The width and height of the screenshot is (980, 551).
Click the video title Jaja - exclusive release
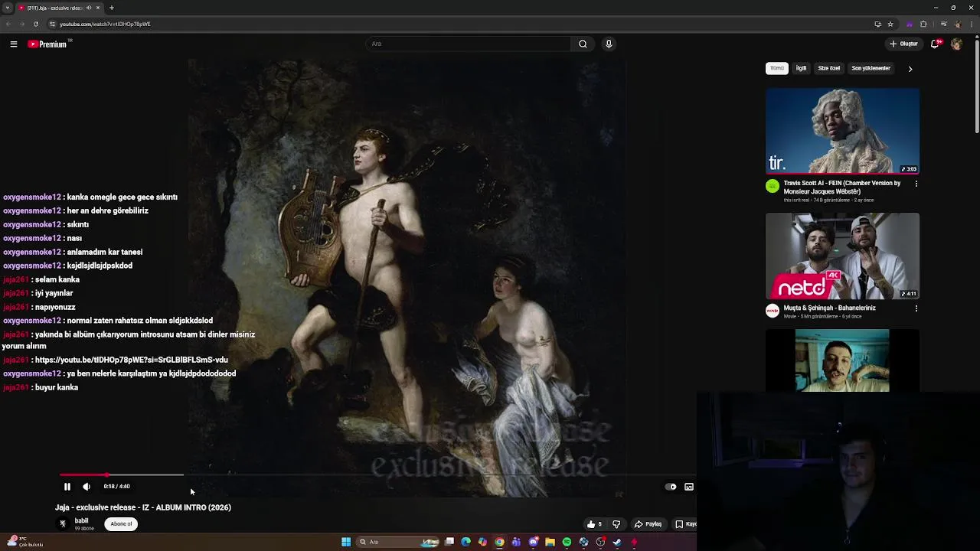pos(143,507)
